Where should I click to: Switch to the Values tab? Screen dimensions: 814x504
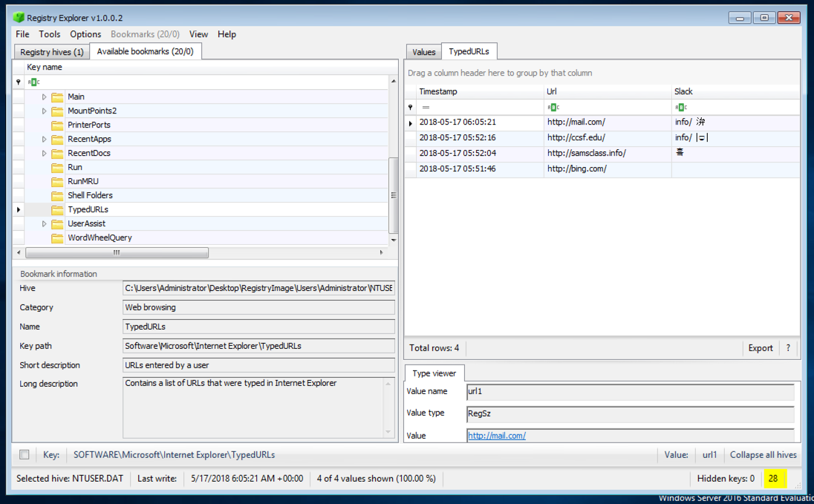click(x=423, y=52)
